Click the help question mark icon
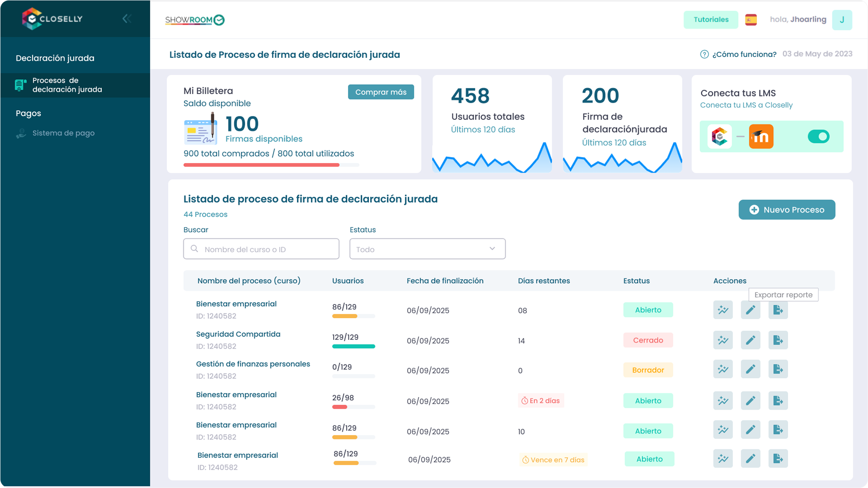Image resolution: width=868 pixels, height=488 pixels. [704, 54]
